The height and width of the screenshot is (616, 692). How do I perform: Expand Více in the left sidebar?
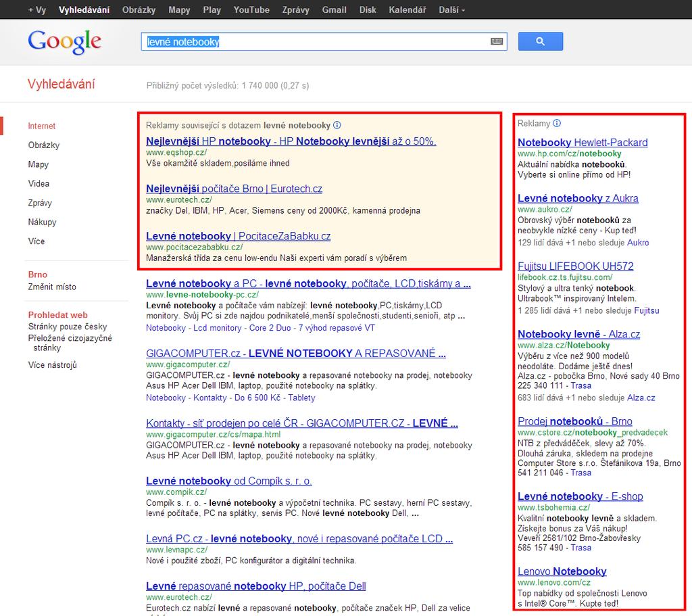click(36, 241)
